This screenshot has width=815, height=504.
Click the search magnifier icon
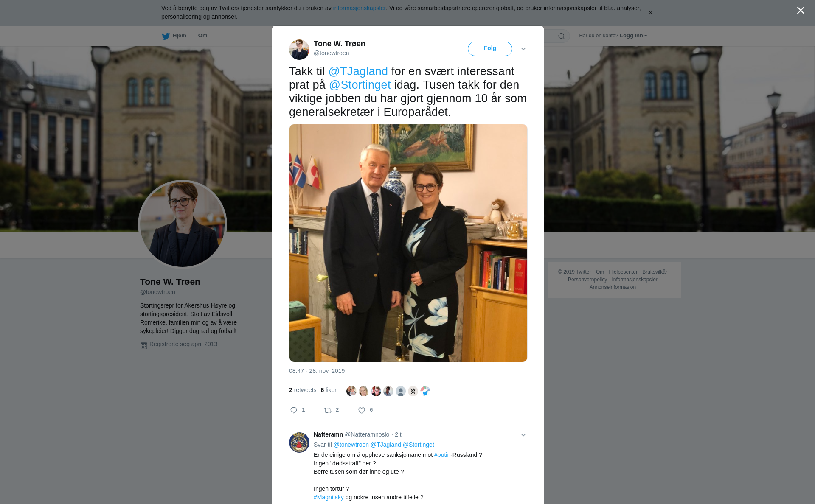(x=562, y=36)
